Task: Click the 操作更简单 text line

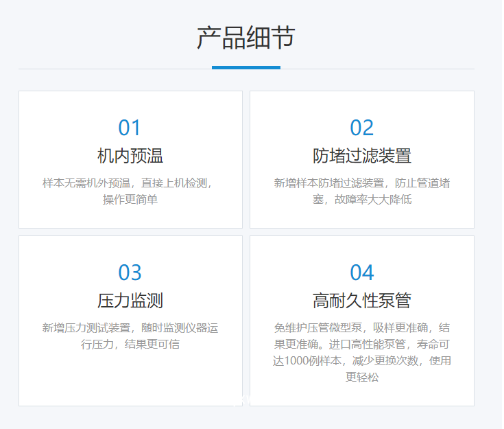Action: coord(130,200)
